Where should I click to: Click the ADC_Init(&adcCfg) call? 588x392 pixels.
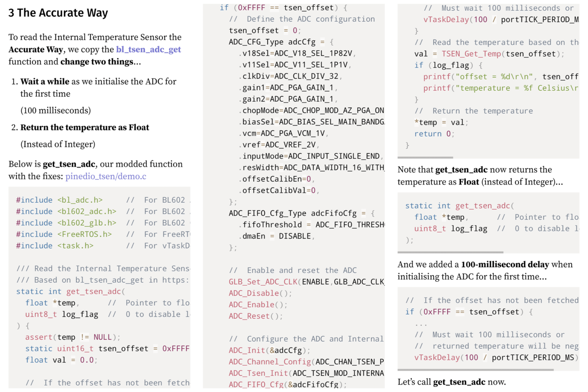click(269, 350)
